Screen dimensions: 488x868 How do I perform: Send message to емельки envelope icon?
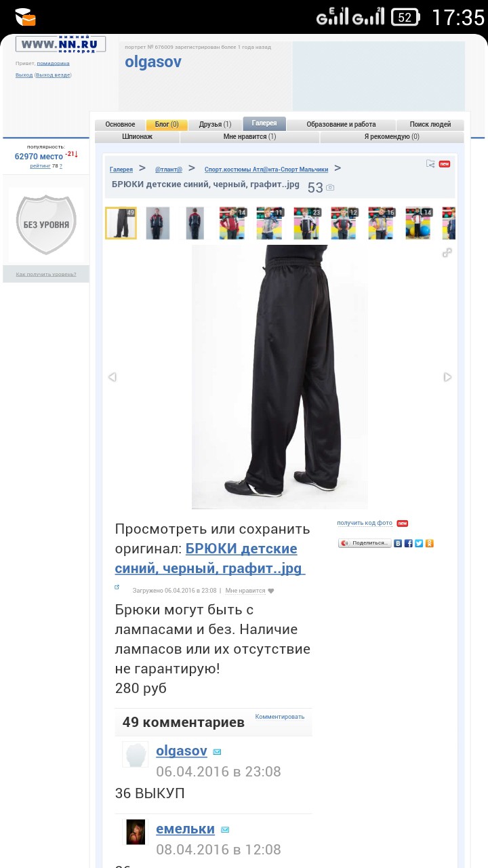(x=225, y=830)
